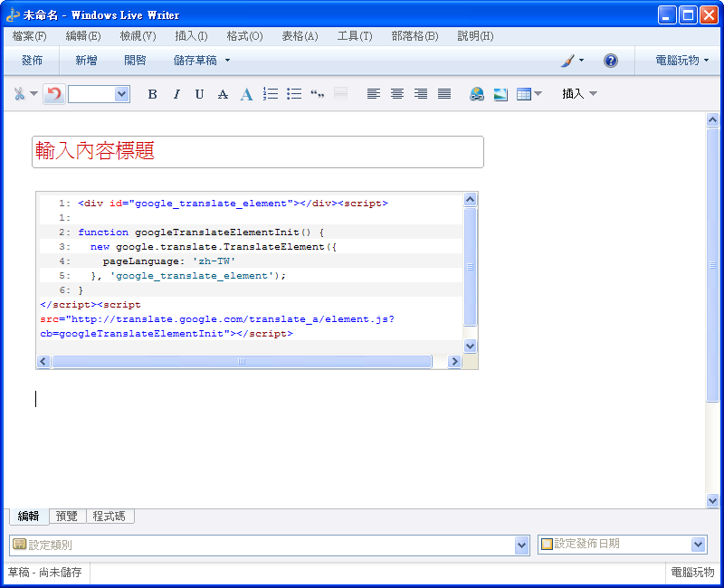Screen dimensions: 724x588
Task: Open the 電腦玩物 blog selector dropdown
Action: tap(682, 61)
